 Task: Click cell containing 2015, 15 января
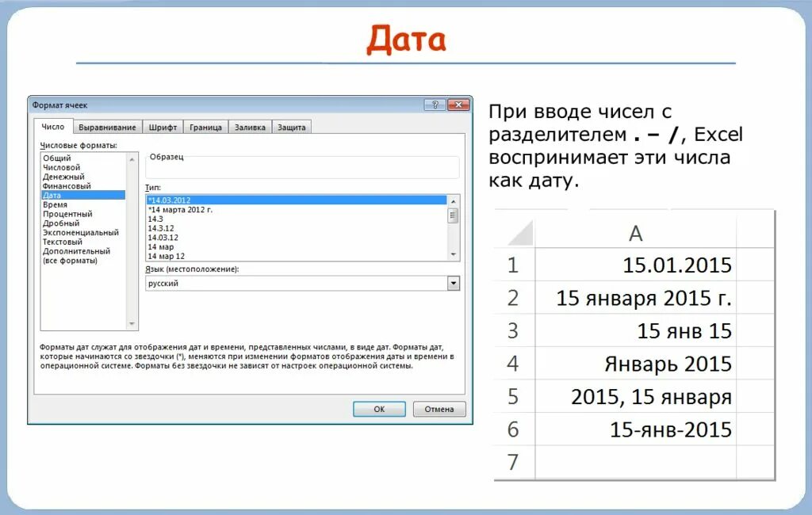click(635, 396)
